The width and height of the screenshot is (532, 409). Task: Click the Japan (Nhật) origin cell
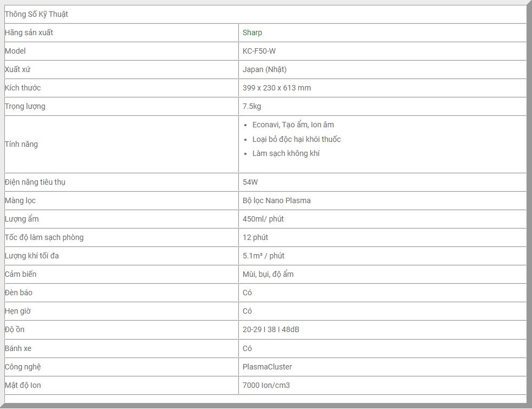click(264, 69)
